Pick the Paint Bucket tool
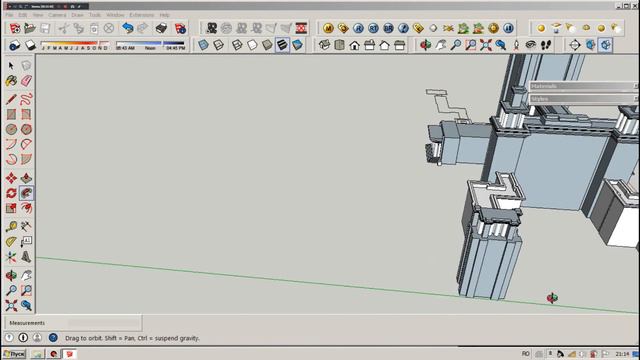This screenshot has width=640, height=360. (x=11, y=80)
